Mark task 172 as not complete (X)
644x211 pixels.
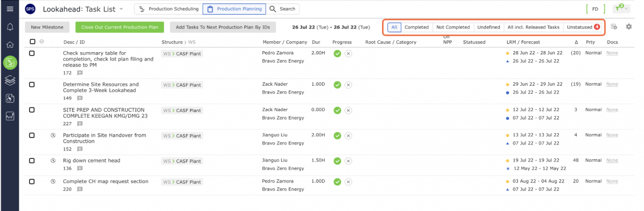pyautogui.click(x=348, y=54)
